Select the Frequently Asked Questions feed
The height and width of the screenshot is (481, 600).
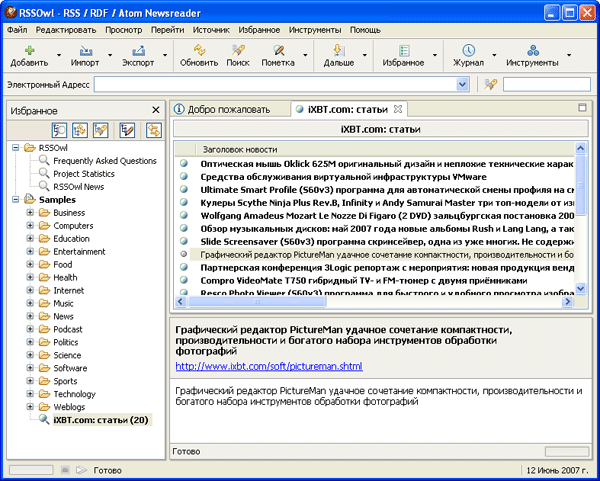click(x=104, y=161)
